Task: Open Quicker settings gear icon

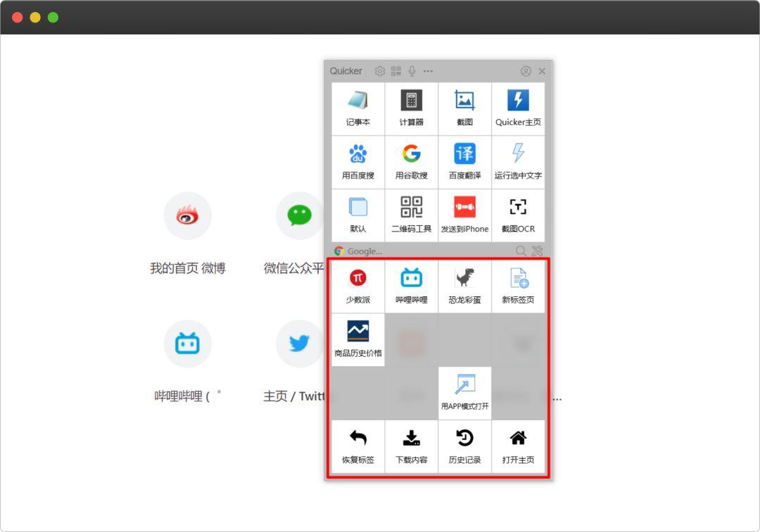Action: click(380, 71)
